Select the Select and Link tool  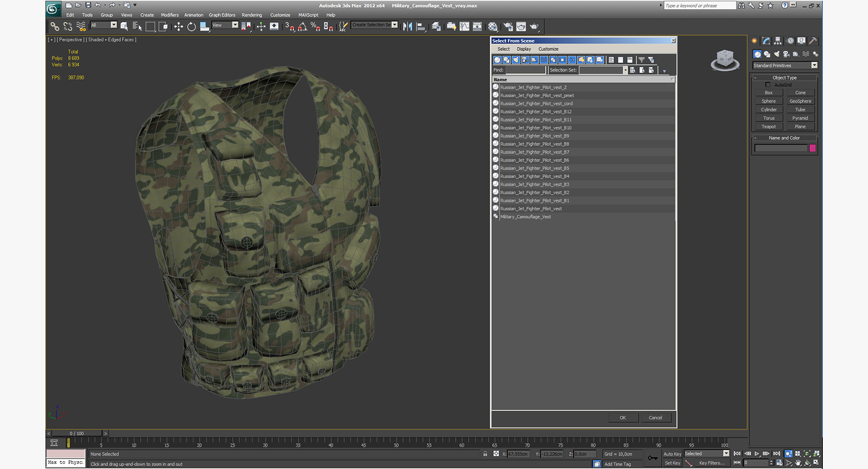coord(55,26)
